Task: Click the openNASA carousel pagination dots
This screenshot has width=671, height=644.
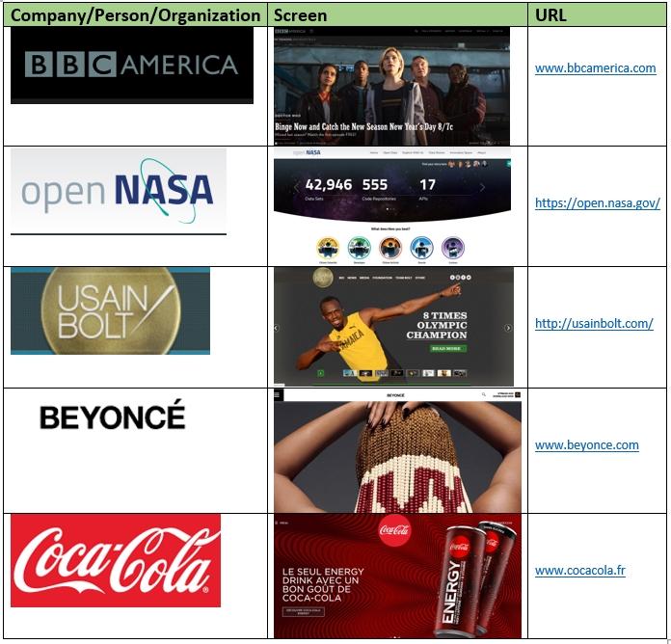Action: (391, 209)
